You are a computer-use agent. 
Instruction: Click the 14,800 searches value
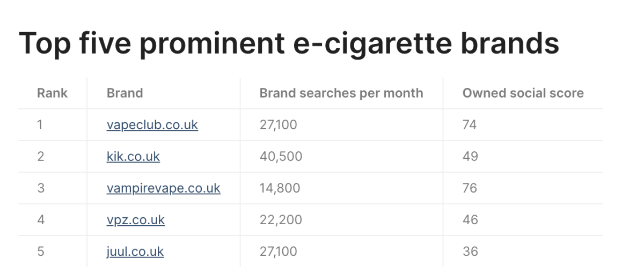(x=280, y=188)
